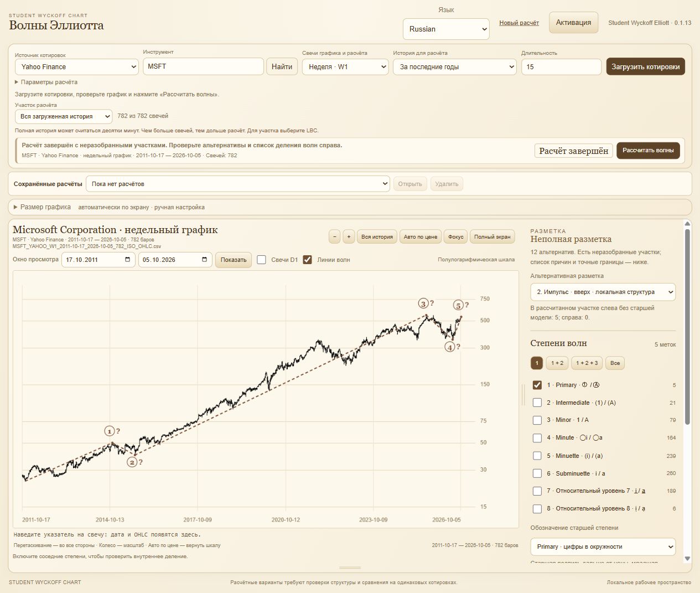Check the Minute wave degree
Image resolution: width=700 pixels, height=593 pixels.
(537, 438)
